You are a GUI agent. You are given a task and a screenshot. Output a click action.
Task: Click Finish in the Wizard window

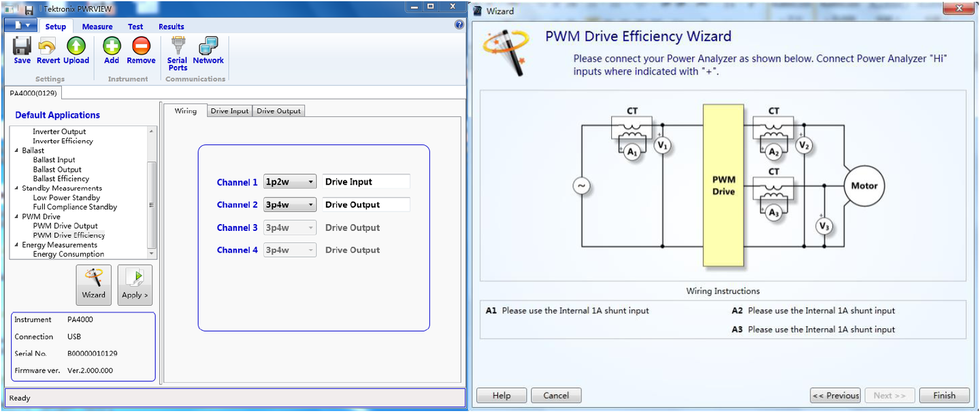[x=944, y=396]
